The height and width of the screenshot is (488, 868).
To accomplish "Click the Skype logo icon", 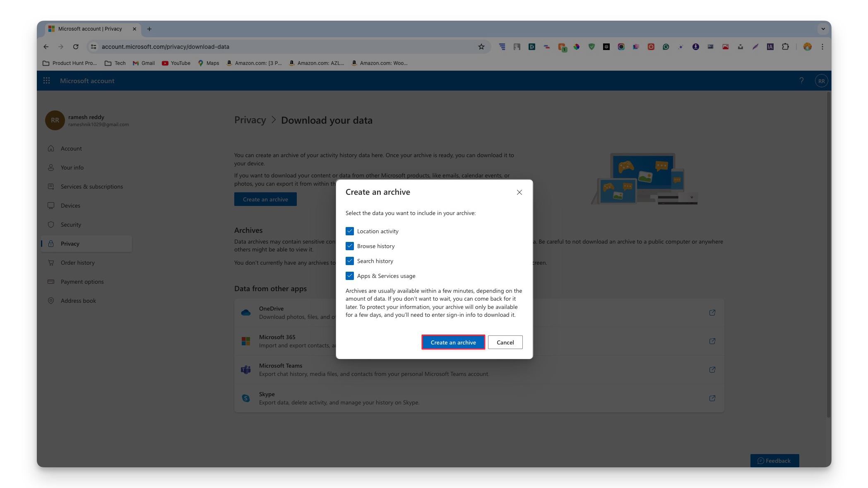I will pyautogui.click(x=246, y=398).
